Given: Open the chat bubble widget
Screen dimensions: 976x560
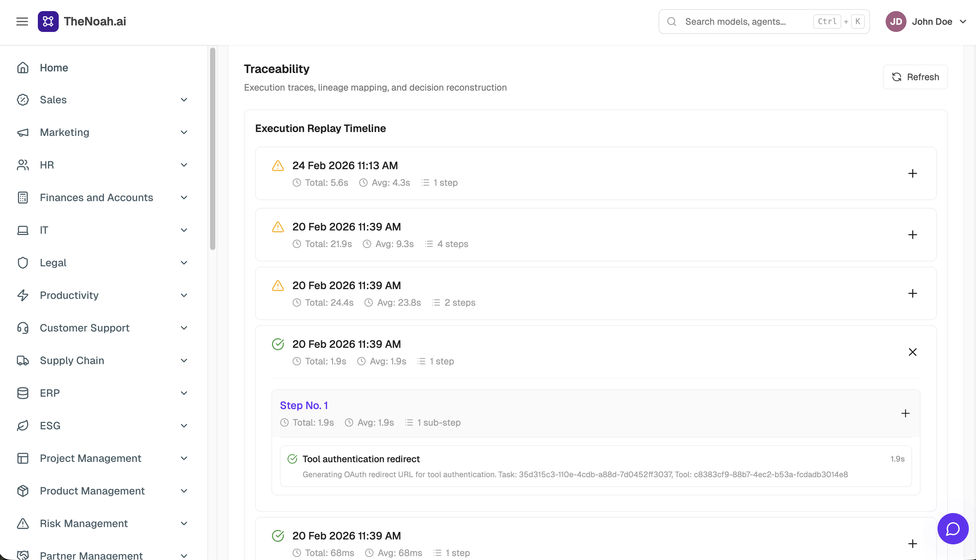Looking at the screenshot, I should coord(953,528).
